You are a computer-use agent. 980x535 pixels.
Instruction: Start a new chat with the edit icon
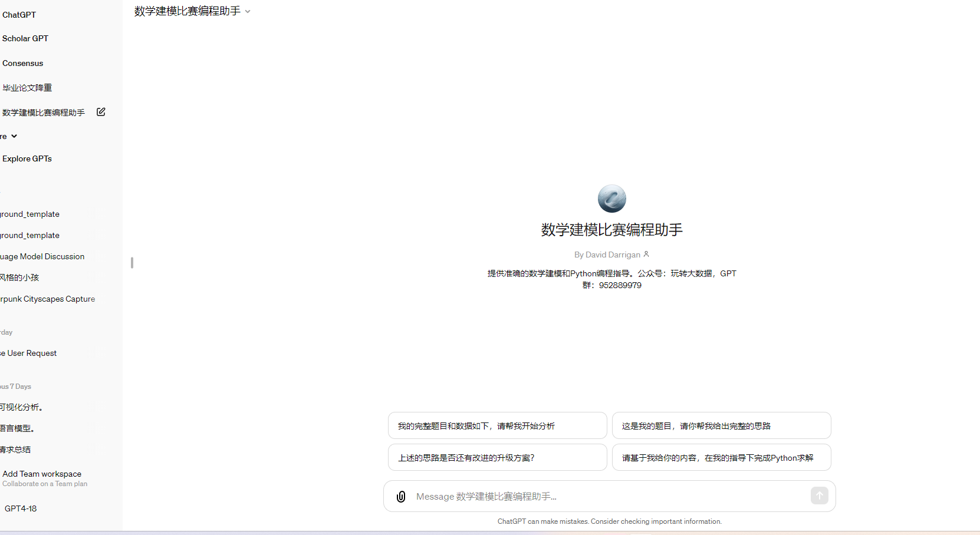(x=101, y=112)
